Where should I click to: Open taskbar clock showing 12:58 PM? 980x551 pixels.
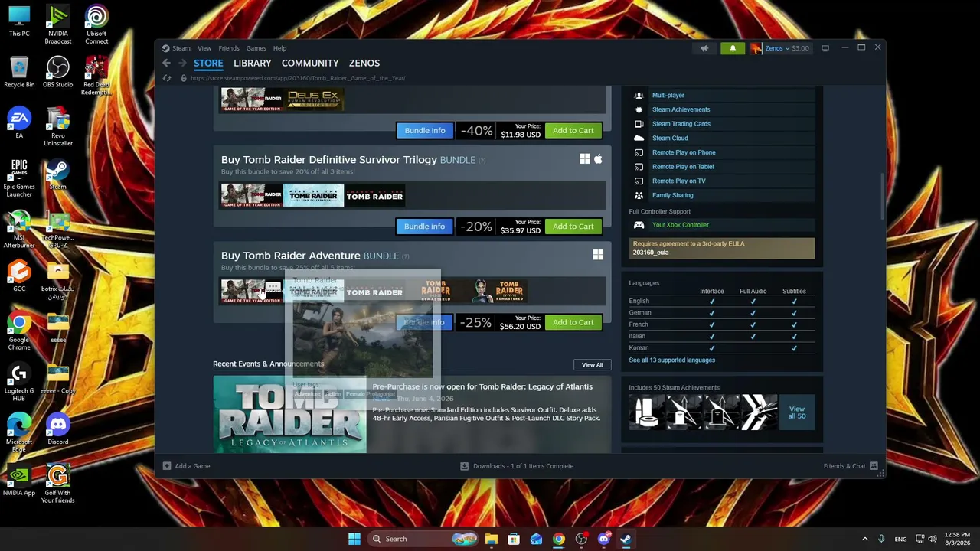pos(956,539)
